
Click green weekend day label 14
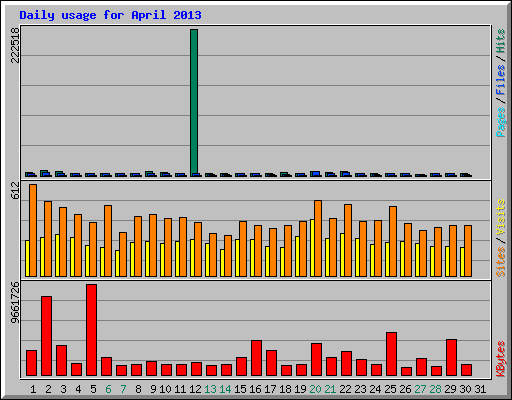pyautogui.click(x=225, y=389)
